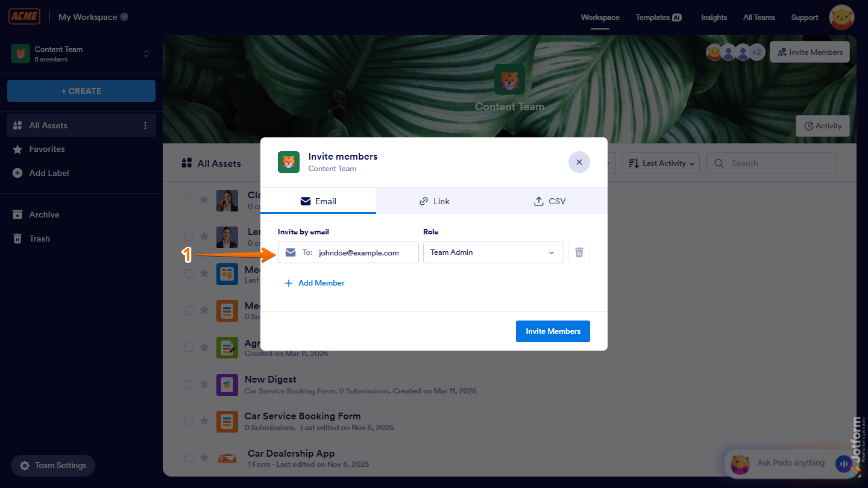Open the Trash folder

click(x=39, y=239)
